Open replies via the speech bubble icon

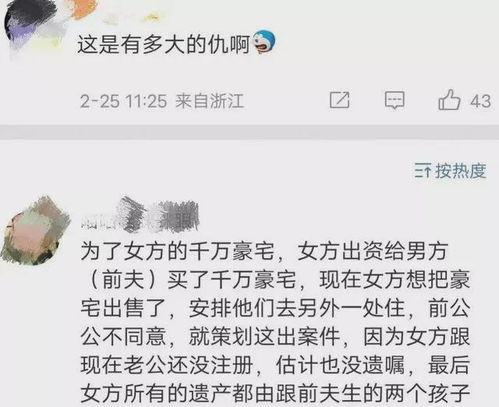pos(395,100)
